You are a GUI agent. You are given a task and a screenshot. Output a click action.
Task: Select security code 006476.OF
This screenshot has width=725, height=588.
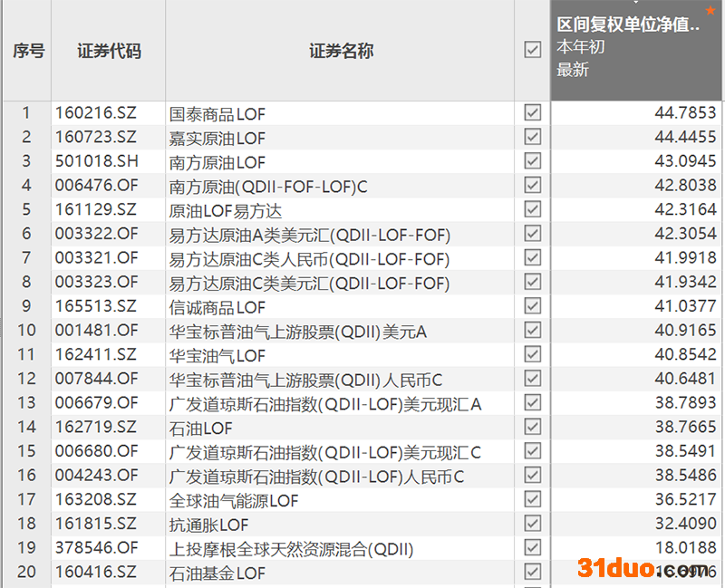pyautogui.click(x=97, y=185)
